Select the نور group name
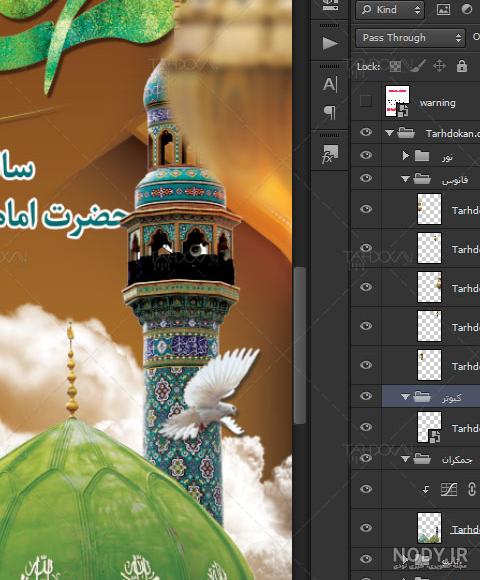Viewport: 480px width, 580px height. [x=447, y=158]
